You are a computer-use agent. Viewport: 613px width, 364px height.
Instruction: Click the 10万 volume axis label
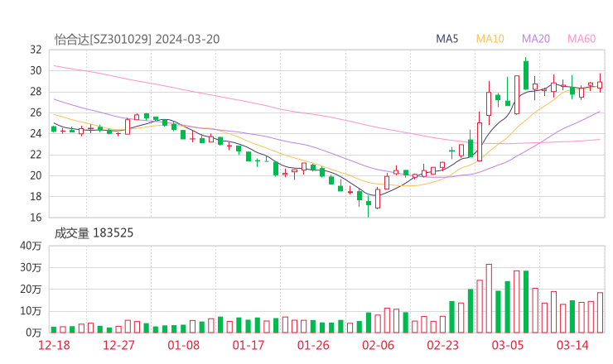pyautogui.click(x=31, y=311)
